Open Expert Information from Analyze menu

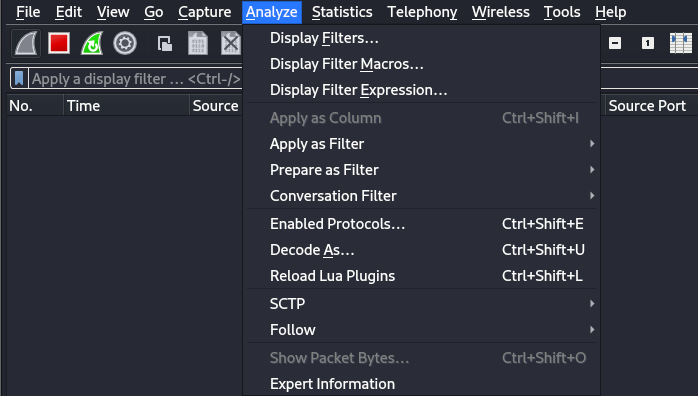tap(421, 384)
